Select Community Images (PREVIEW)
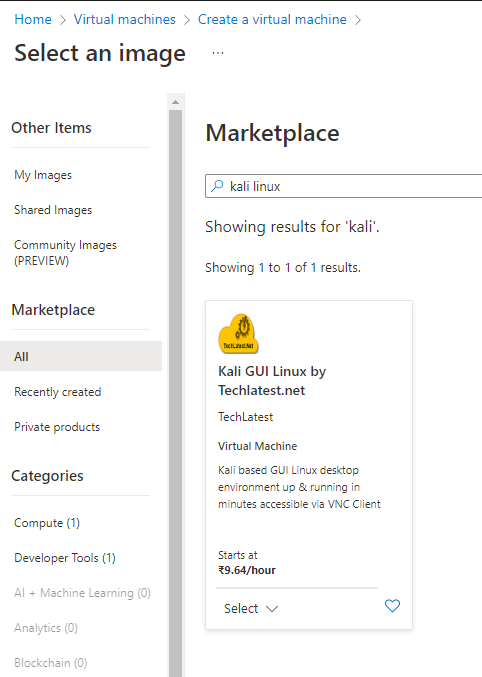The width and height of the screenshot is (482, 677). pyautogui.click(x=65, y=253)
